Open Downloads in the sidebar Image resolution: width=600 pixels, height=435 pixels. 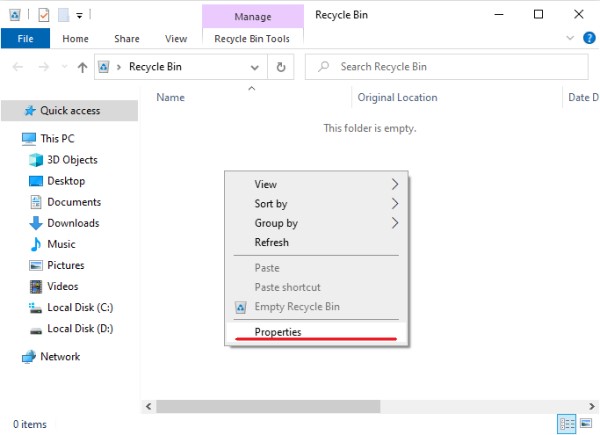pos(73,223)
